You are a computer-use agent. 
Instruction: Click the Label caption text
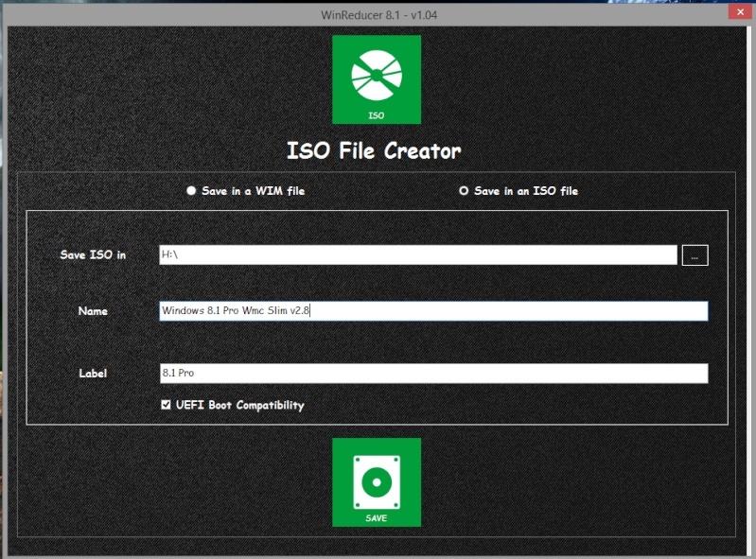[x=93, y=374]
